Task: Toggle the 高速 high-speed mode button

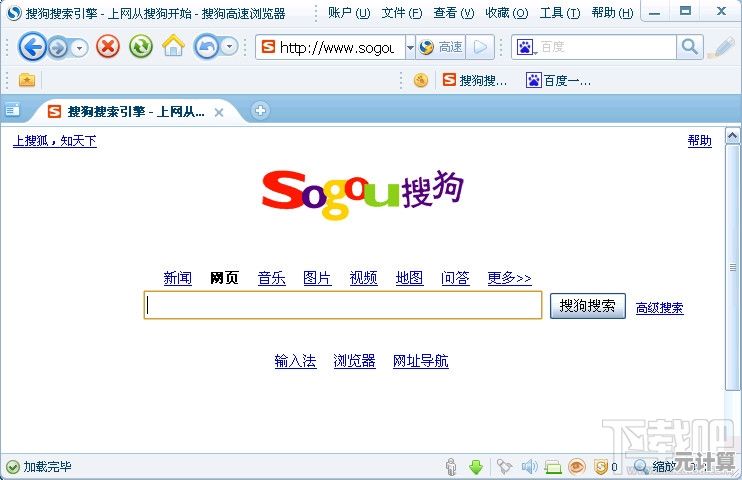Action: click(x=441, y=47)
